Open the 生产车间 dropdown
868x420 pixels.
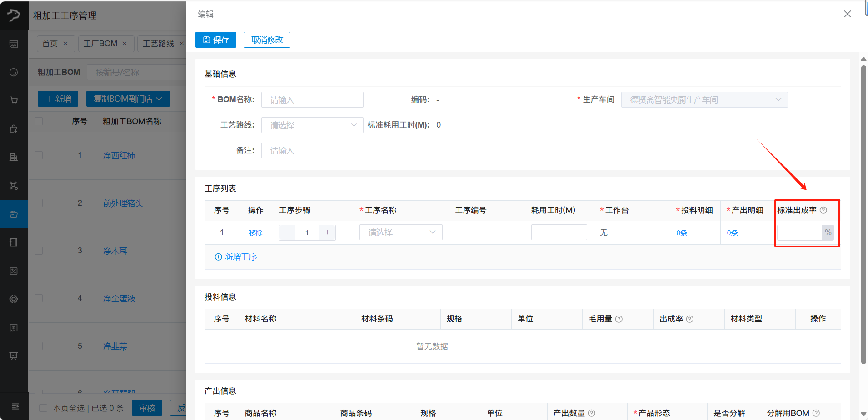[x=704, y=100]
